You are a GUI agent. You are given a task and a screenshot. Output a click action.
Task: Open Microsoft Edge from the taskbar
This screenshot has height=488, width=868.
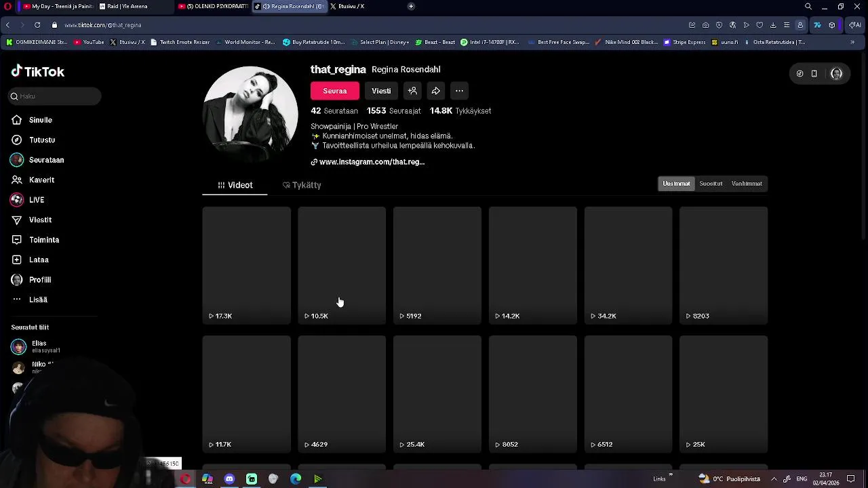296,479
